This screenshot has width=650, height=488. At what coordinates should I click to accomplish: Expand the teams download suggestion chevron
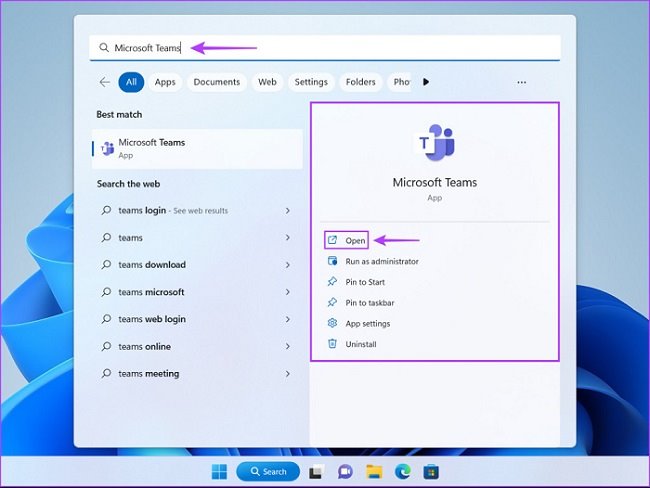coord(287,265)
